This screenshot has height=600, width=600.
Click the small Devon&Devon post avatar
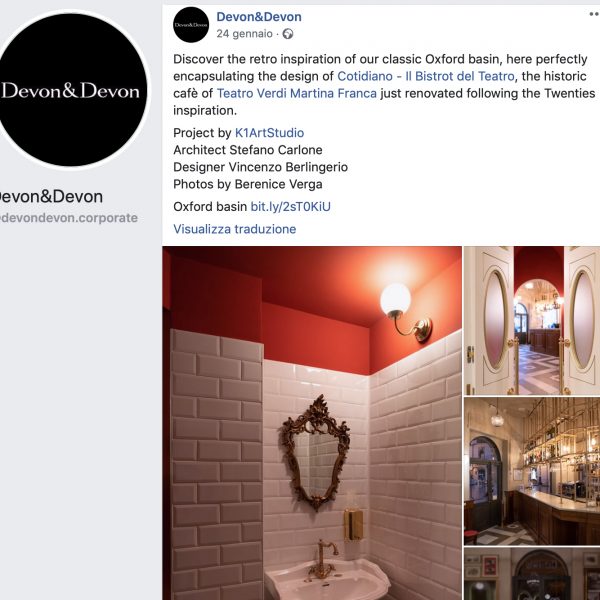(x=191, y=24)
